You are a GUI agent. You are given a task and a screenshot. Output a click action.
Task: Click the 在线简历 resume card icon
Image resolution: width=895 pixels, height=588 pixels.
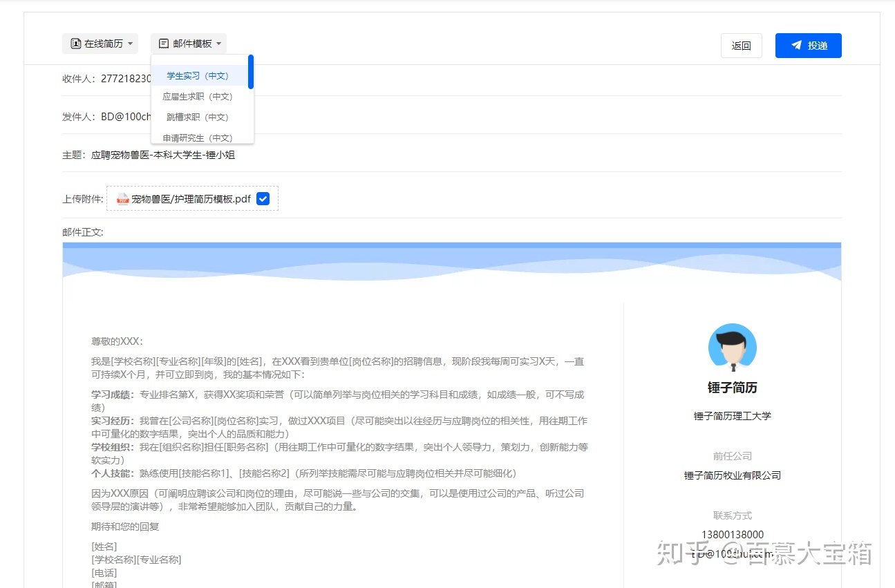[76, 43]
